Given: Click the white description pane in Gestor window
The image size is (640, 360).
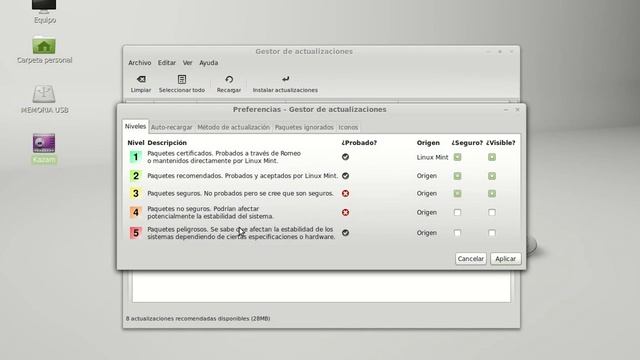Looking at the screenshot, I should point(321,286).
